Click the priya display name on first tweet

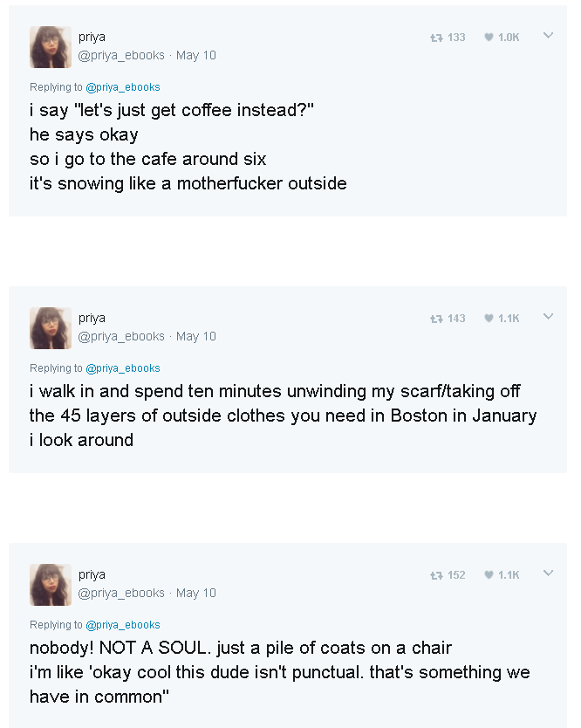tap(92, 38)
